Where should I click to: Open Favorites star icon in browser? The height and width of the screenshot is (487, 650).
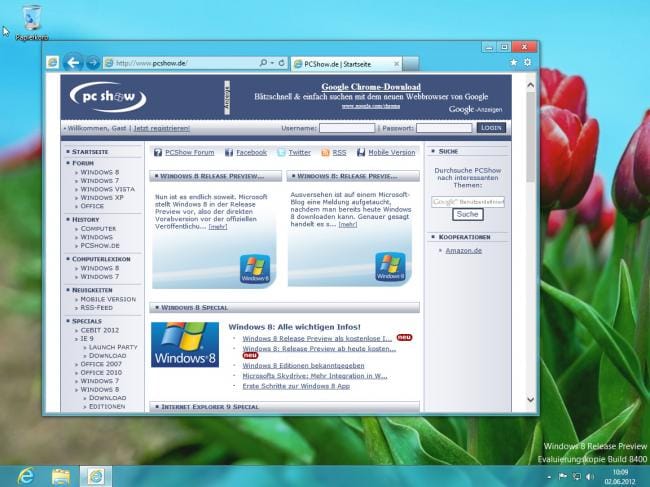514,62
